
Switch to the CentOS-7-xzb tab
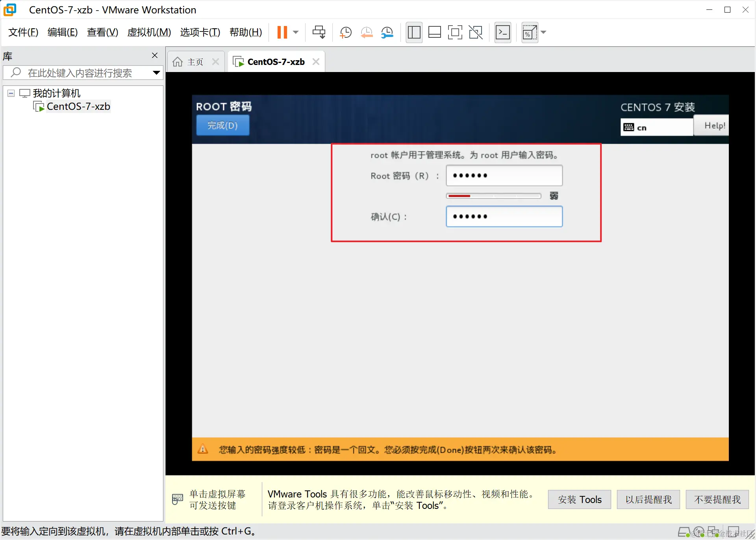coord(276,62)
